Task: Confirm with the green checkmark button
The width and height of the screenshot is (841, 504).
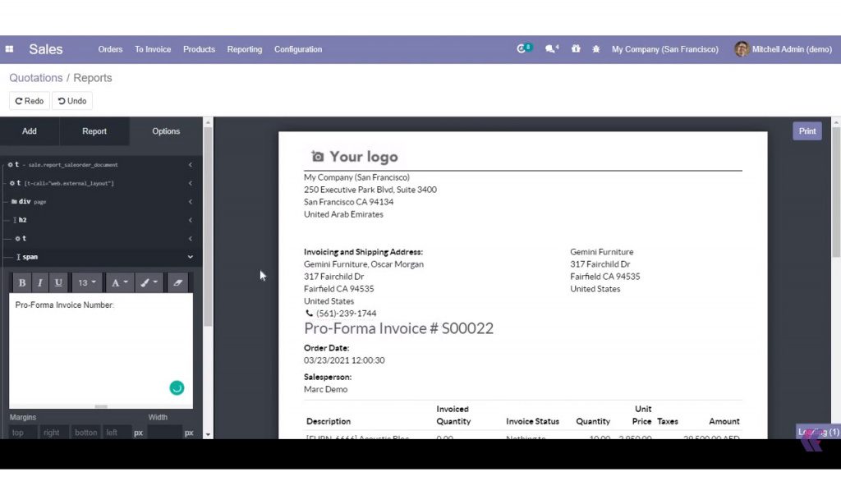Action: 177,387
